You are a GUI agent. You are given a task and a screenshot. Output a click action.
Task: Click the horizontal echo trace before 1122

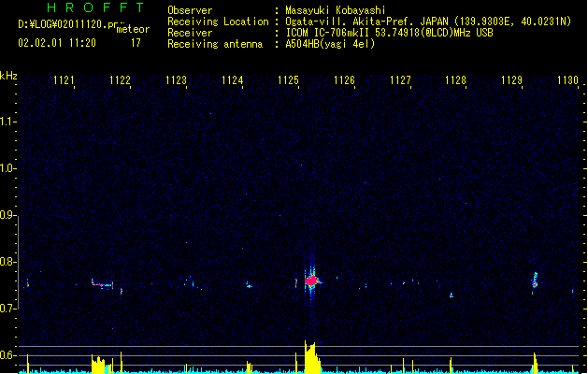coord(102,284)
